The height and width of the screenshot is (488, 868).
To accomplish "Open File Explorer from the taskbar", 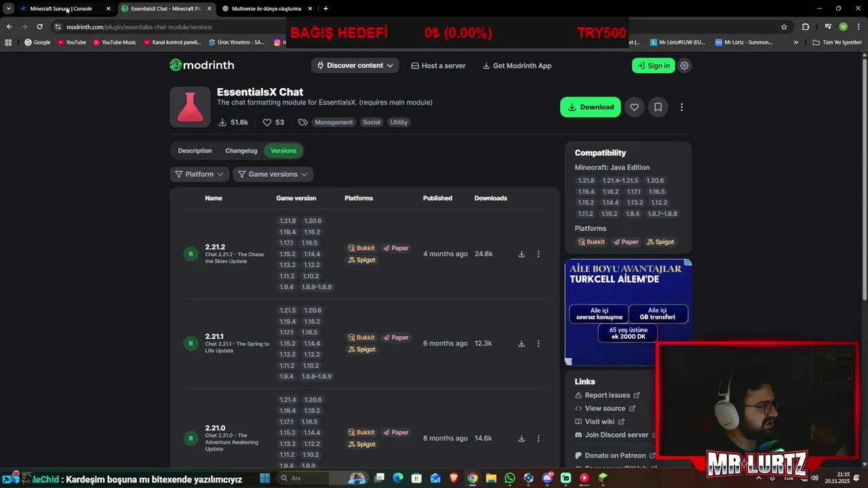I will pos(491,478).
